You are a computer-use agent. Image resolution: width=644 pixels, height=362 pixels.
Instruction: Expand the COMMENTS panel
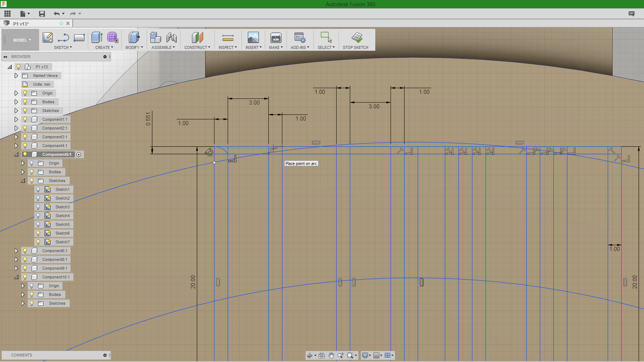pyautogui.click(x=105, y=355)
